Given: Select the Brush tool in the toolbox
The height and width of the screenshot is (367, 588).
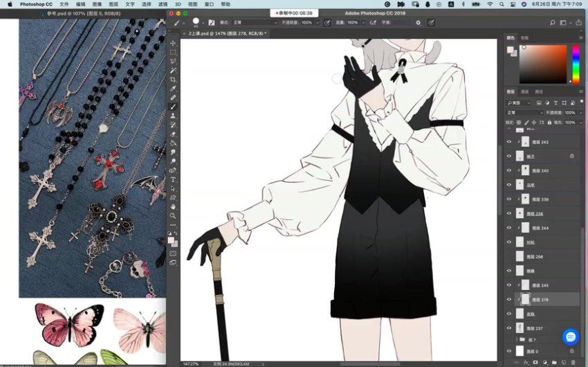Looking at the screenshot, I should [173, 107].
